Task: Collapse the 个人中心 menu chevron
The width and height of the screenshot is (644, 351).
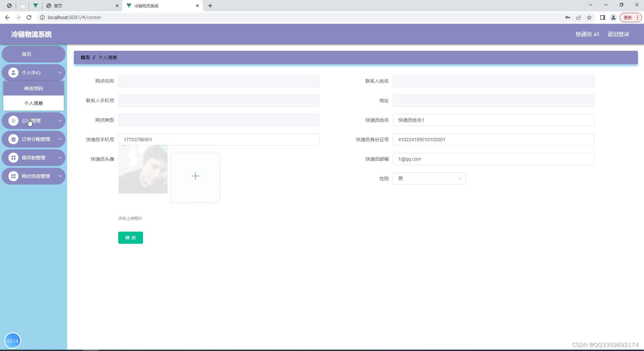Action: tap(60, 73)
